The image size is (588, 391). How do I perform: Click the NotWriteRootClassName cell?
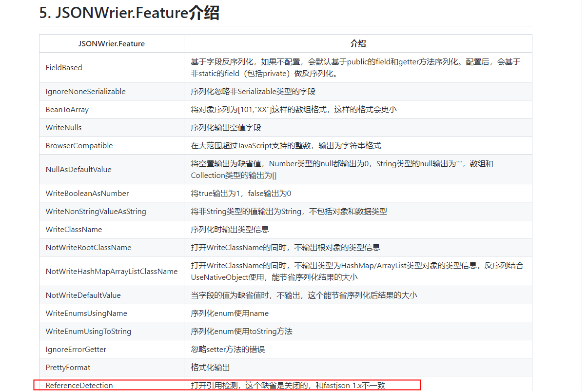[x=88, y=247]
